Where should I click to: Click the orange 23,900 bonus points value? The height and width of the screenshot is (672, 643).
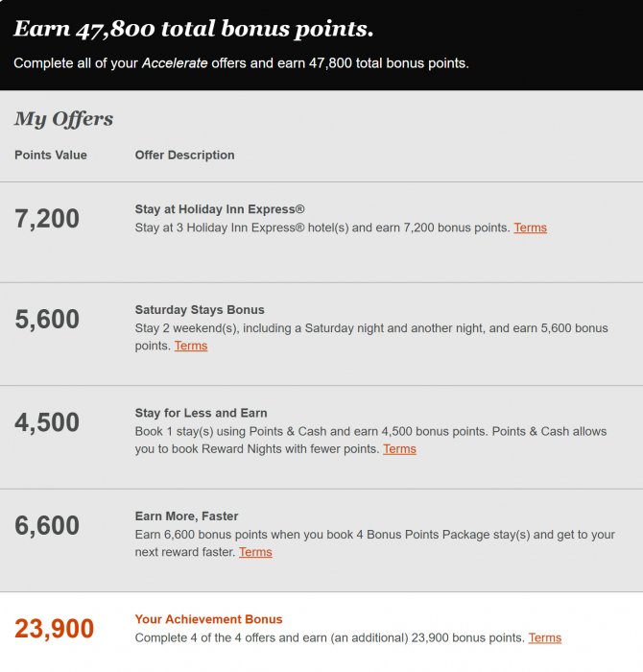(54, 629)
